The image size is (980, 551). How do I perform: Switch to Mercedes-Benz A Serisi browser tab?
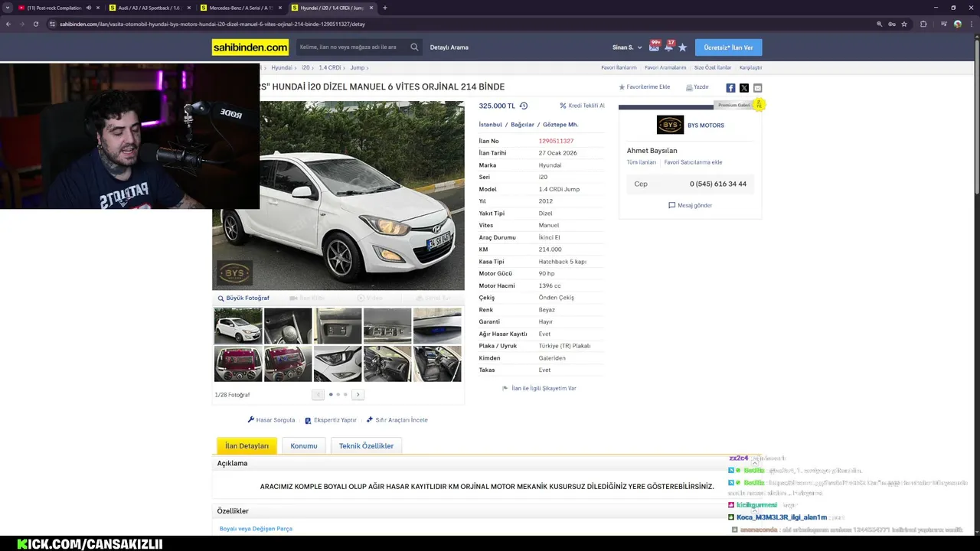coord(240,8)
